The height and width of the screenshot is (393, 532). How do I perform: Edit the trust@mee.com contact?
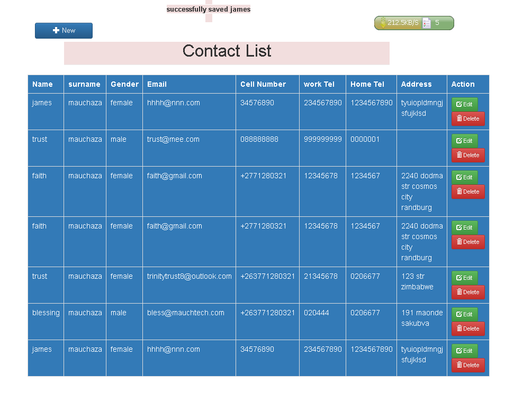pos(464,141)
